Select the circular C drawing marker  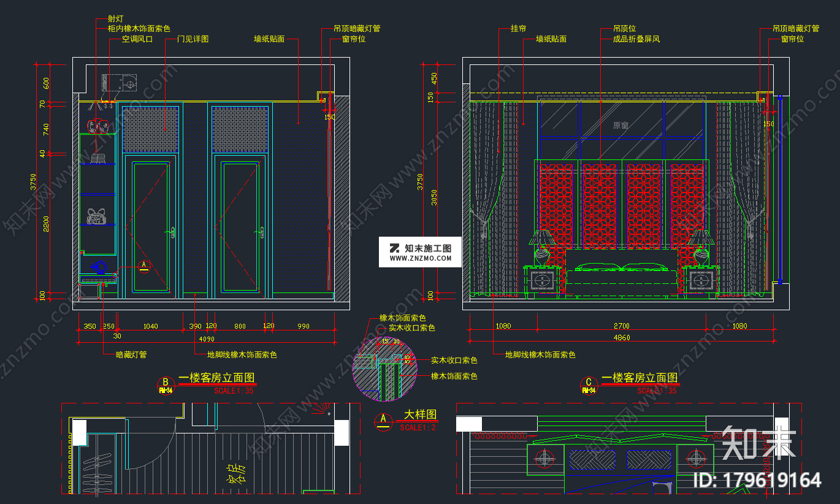click(589, 385)
